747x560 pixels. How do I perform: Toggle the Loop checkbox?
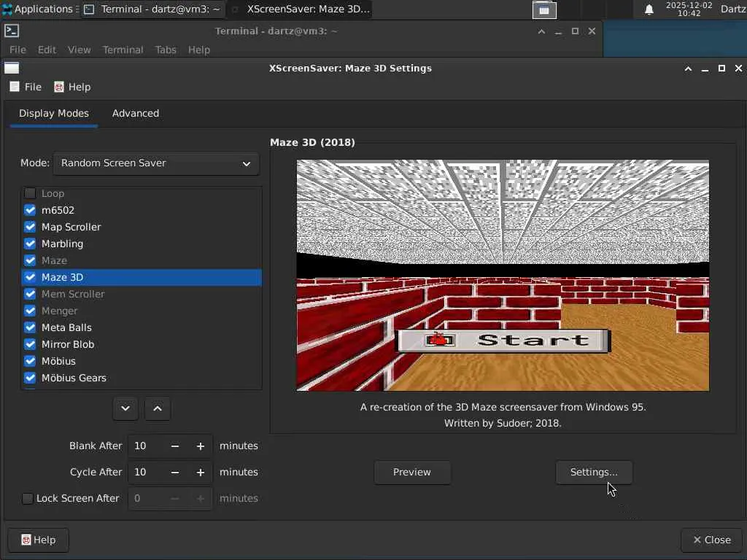point(30,193)
